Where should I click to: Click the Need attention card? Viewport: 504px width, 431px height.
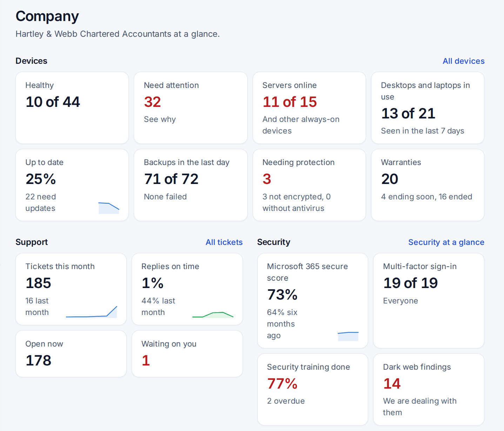point(190,108)
